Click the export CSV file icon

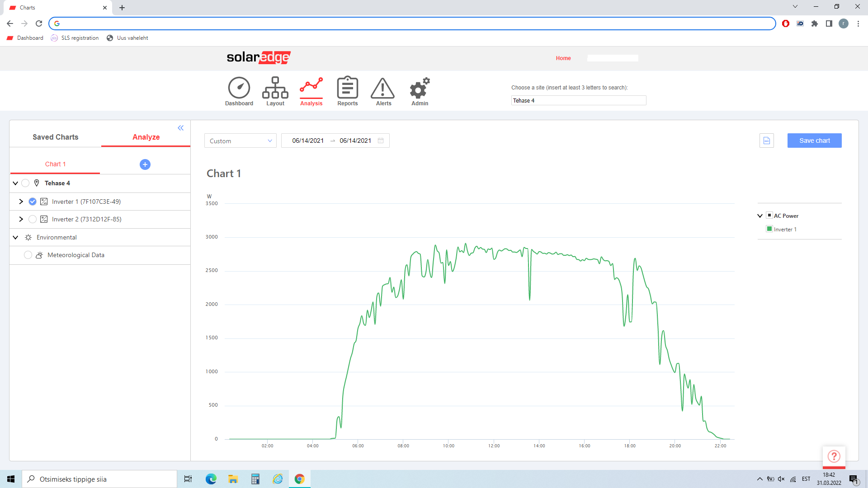coord(767,141)
